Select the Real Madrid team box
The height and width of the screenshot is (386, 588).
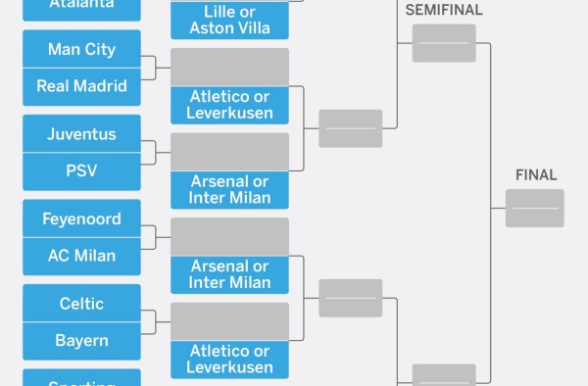click(x=81, y=87)
